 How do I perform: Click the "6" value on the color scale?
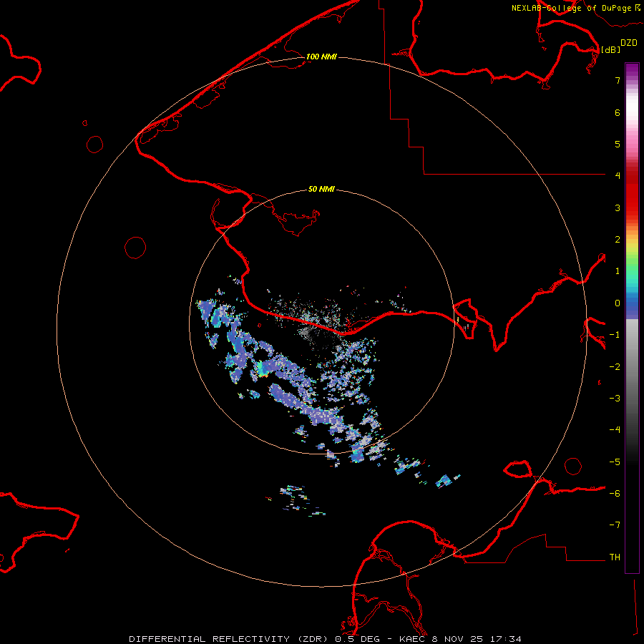618,112
